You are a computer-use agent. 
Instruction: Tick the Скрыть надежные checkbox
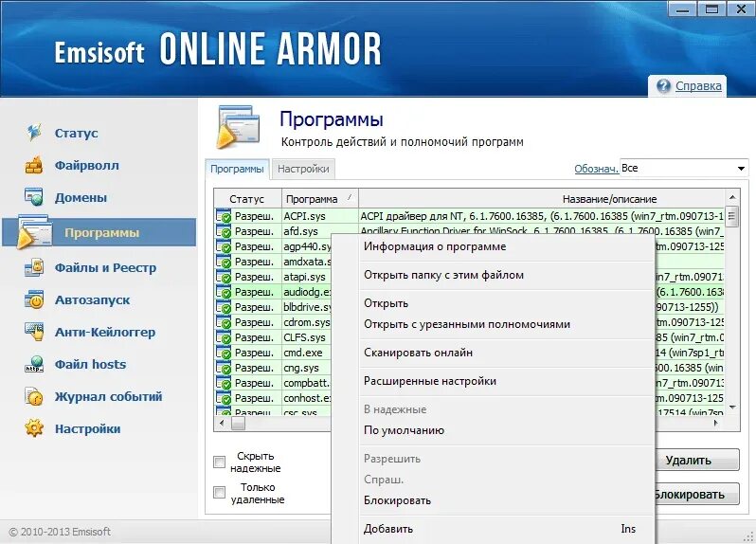(x=220, y=462)
